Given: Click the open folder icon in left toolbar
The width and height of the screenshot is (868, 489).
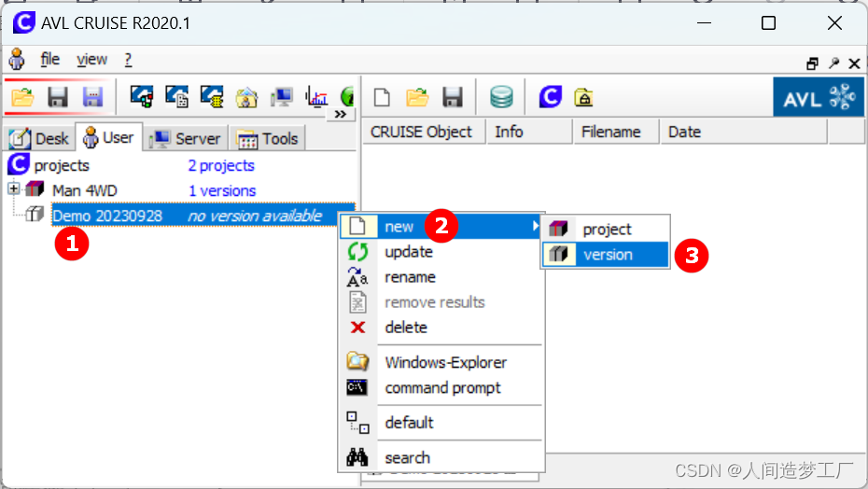Looking at the screenshot, I should (22, 97).
